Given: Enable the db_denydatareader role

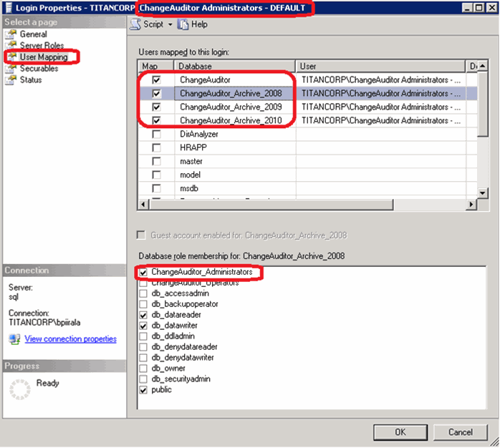Looking at the screenshot, I should (x=143, y=346).
